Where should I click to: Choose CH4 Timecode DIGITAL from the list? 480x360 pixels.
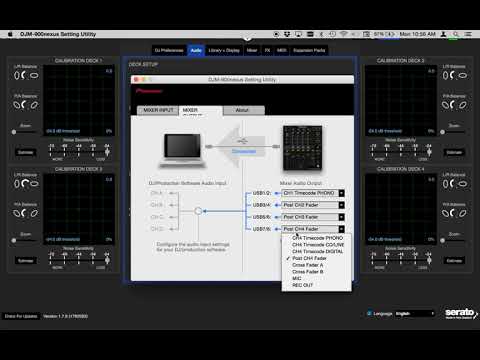tap(317, 251)
